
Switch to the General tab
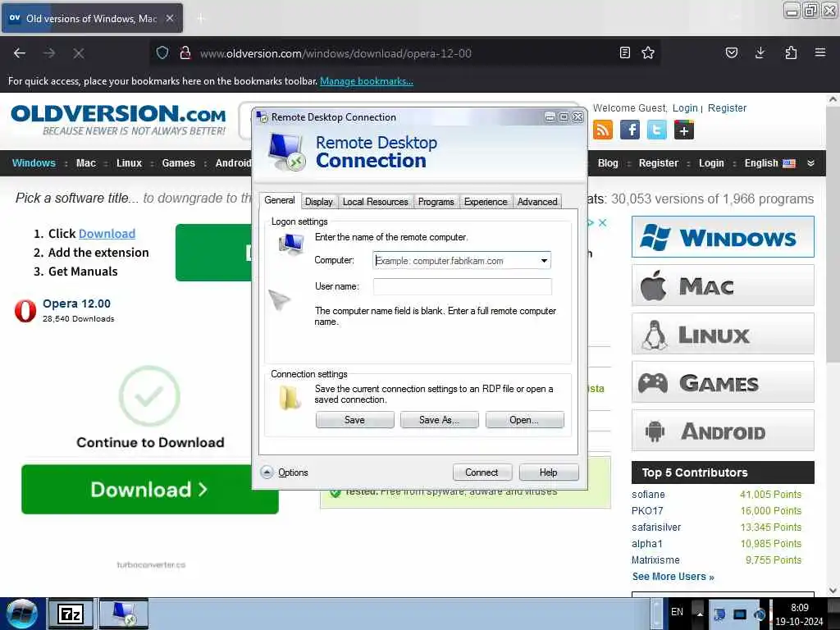280,200
